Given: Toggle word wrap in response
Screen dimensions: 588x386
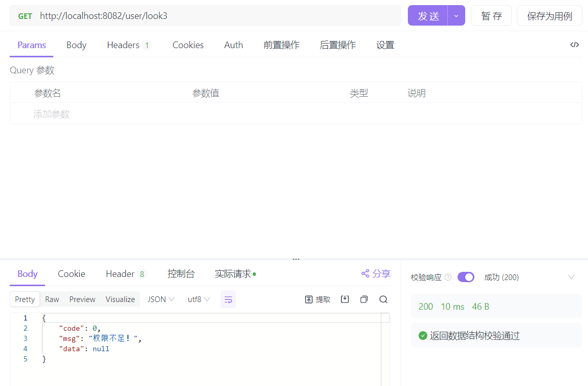Looking at the screenshot, I should point(228,299).
